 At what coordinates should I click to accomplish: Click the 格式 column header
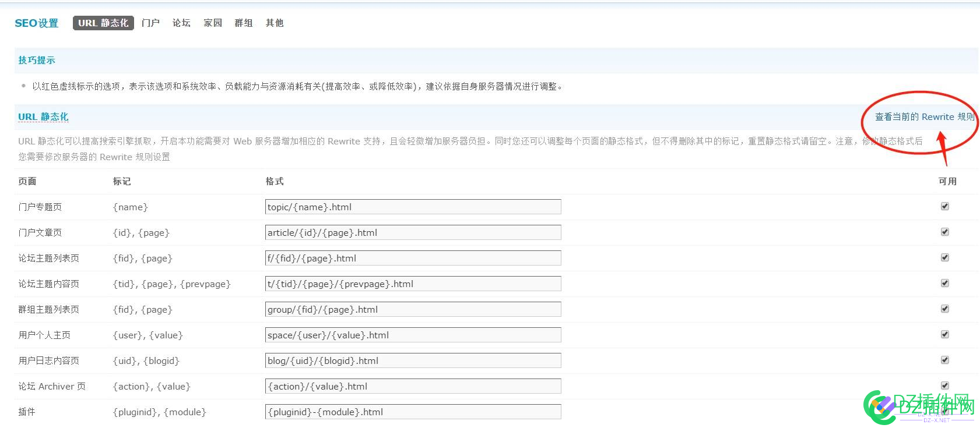click(275, 181)
